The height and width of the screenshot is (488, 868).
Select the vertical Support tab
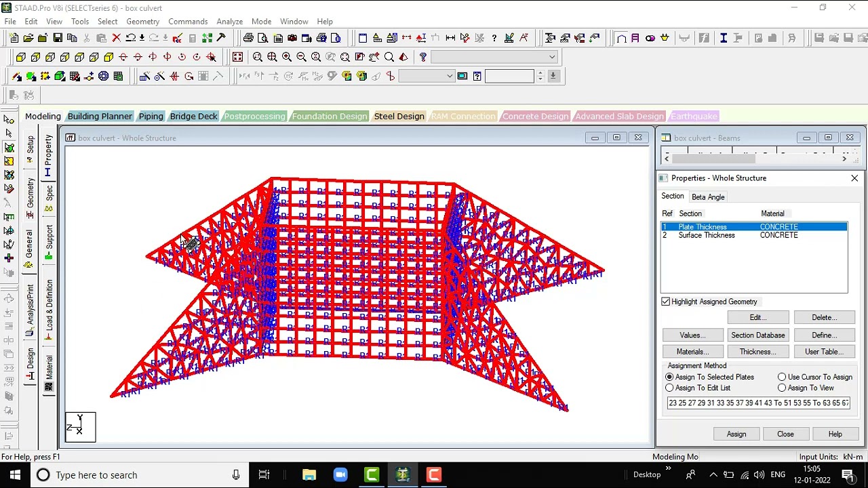click(49, 243)
